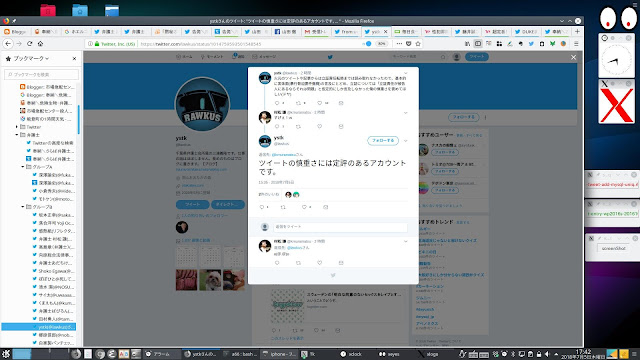Reply to the main tweet via the speech bubble icon

pos(262,207)
